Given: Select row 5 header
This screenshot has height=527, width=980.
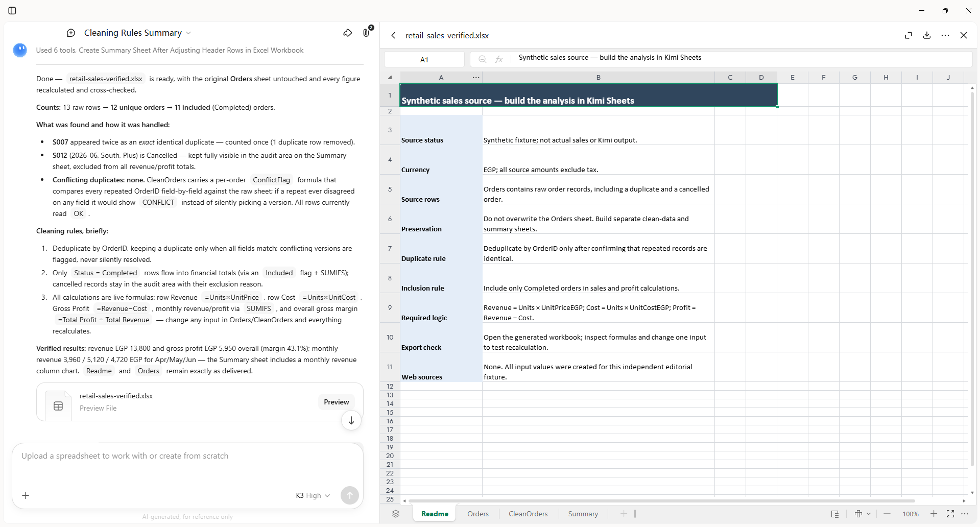Looking at the screenshot, I should point(390,189).
